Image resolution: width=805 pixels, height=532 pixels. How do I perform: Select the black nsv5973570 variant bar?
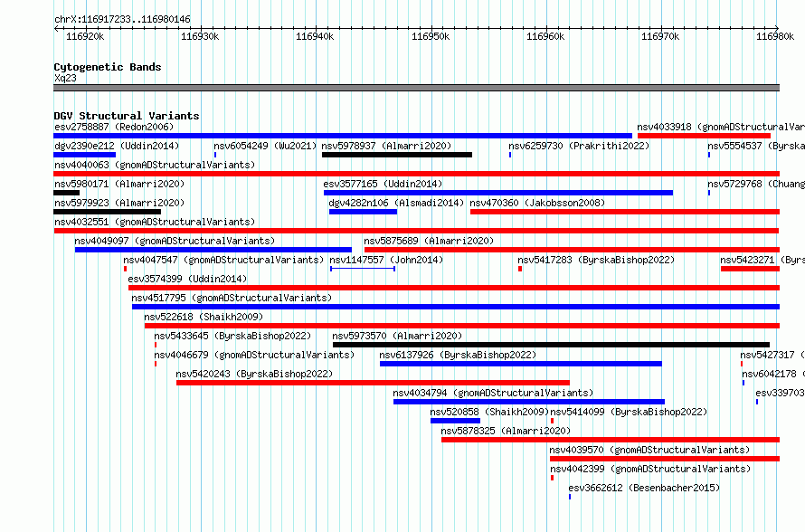tap(552, 345)
